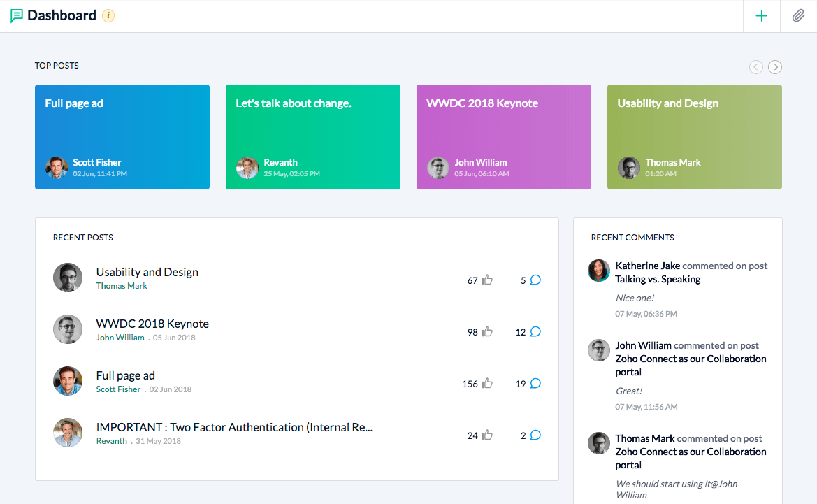Click Scott Fisher avatar on blue card

57,168
